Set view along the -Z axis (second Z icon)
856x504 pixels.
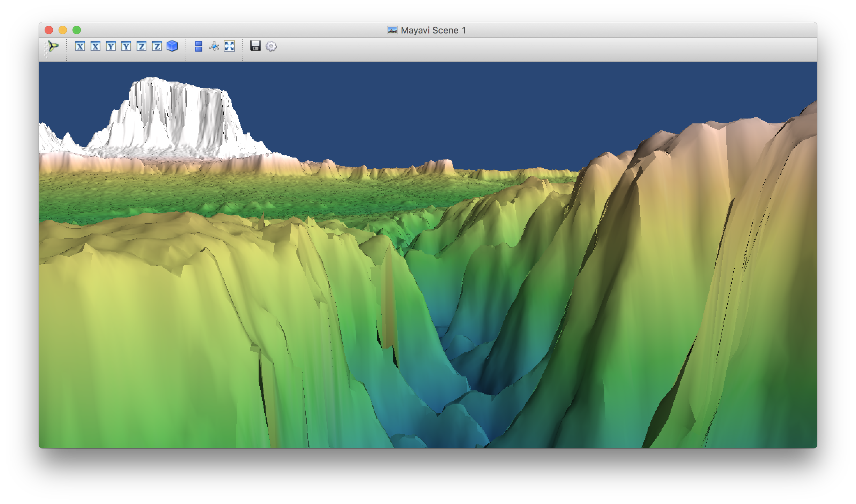click(157, 46)
